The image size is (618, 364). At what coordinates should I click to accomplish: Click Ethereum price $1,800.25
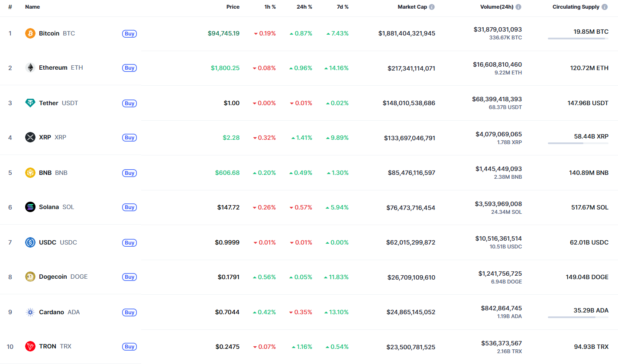pyautogui.click(x=225, y=68)
